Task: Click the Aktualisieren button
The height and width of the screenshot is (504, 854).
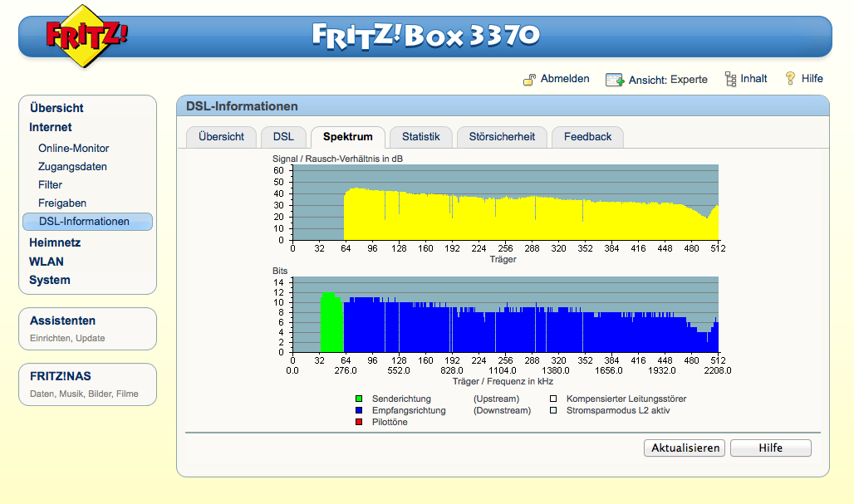Action: [685, 448]
